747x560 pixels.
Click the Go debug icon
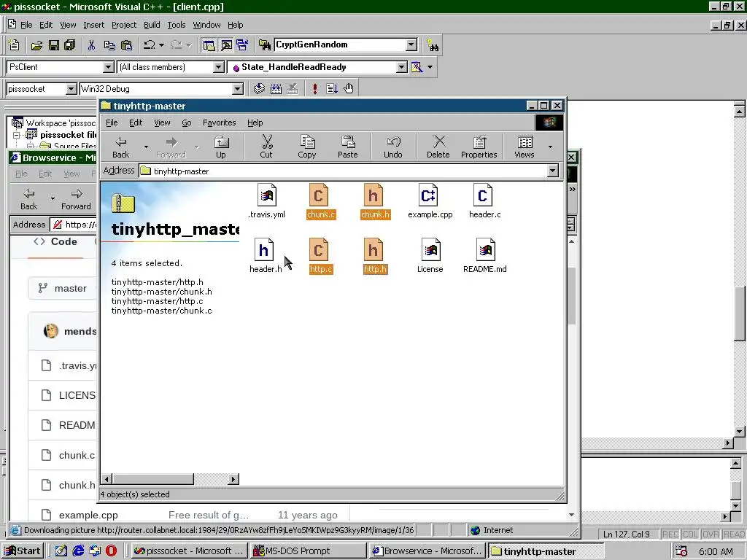click(x=332, y=88)
